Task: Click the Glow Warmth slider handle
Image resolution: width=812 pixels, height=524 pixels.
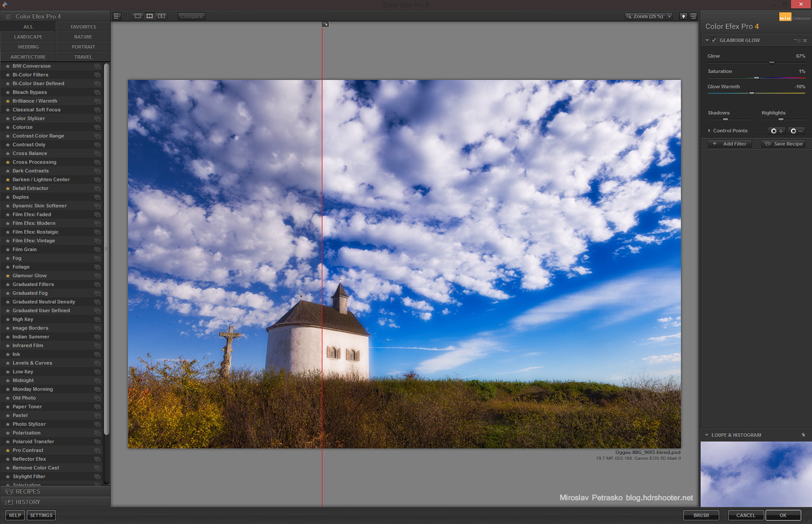Action: 751,93
